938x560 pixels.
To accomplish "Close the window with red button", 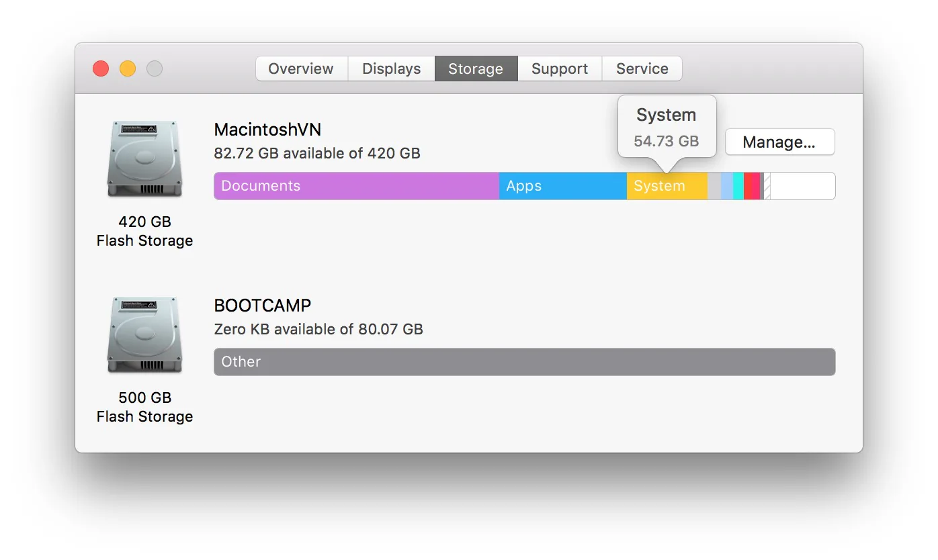I will pyautogui.click(x=101, y=68).
